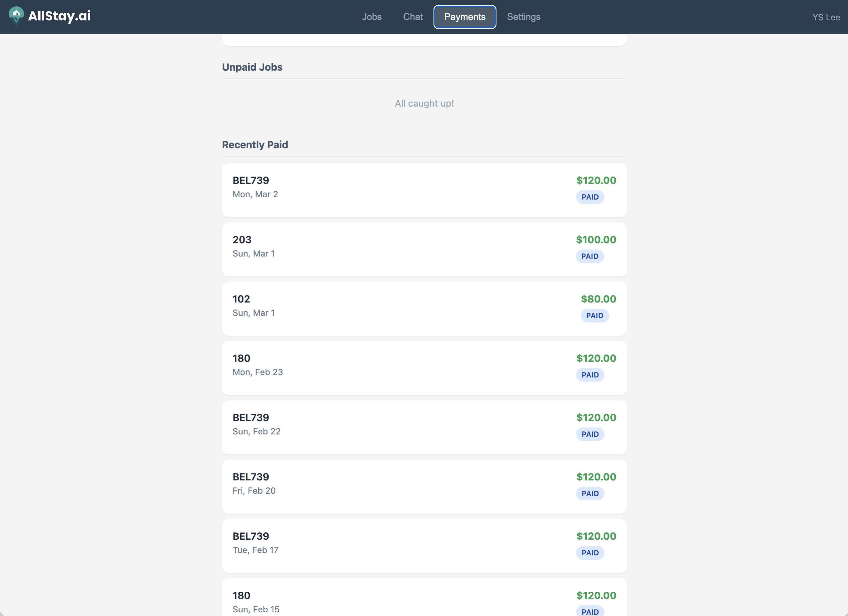Screen dimensions: 848x616
Task: Open job 102 paid $80.00
Action: click(424, 309)
